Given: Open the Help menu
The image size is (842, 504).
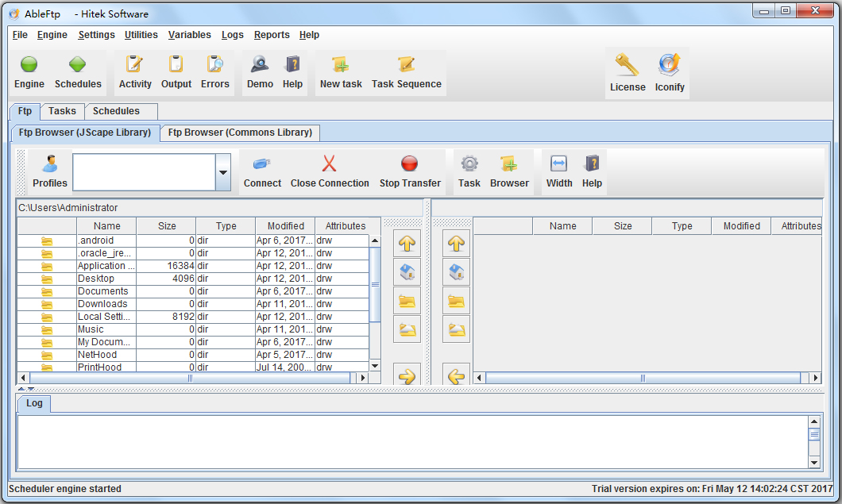Looking at the screenshot, I should pos(309,35).
